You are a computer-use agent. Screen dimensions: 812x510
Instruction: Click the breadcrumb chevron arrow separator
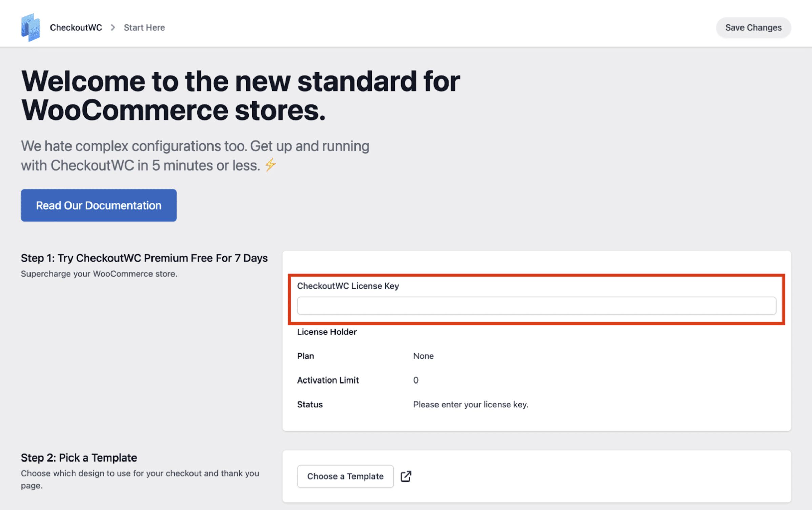click(x=113, y=27)
